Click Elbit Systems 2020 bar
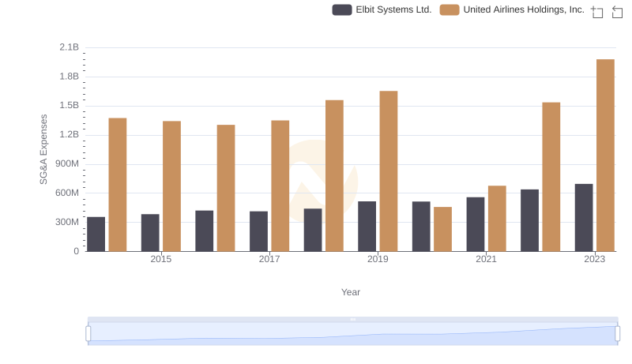The image size is (632, 364). 421,227
